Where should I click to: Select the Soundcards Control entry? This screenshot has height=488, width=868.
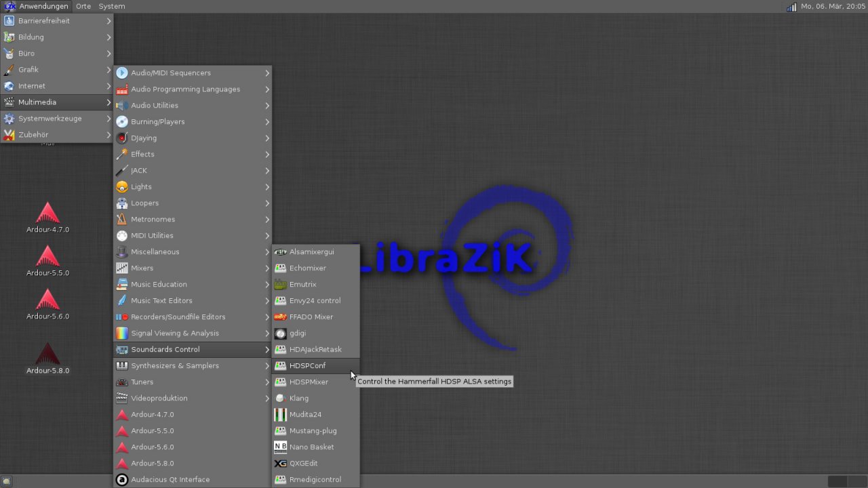tap(193, 349)
